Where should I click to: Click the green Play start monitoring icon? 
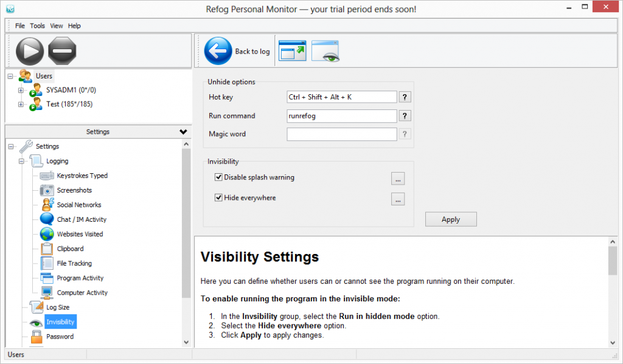[30, 51]
